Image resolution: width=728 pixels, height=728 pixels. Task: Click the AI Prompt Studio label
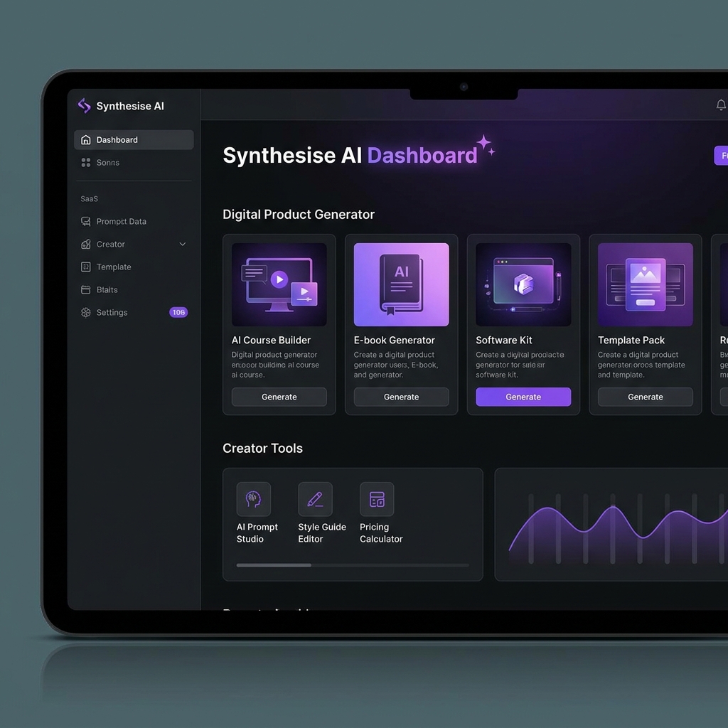click(x=257, y=533)
